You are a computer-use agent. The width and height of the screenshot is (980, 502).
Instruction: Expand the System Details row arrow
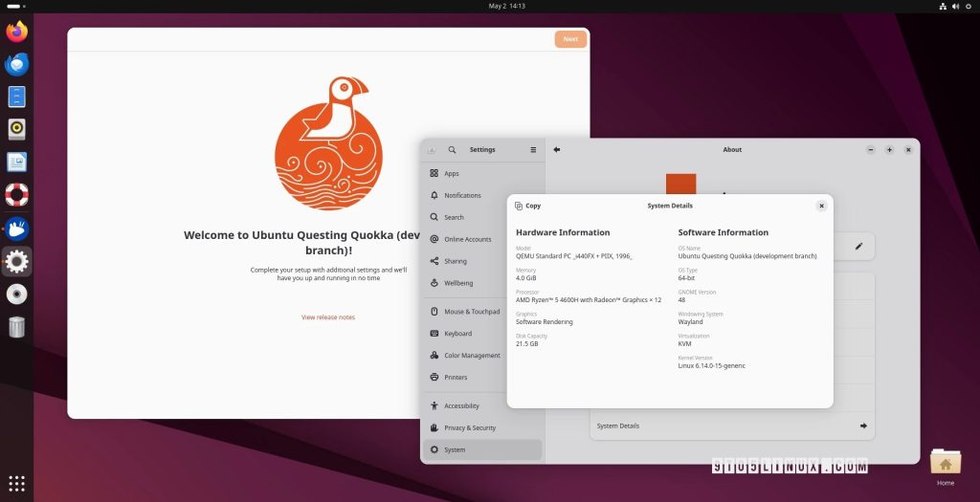[x=863, y=426]
